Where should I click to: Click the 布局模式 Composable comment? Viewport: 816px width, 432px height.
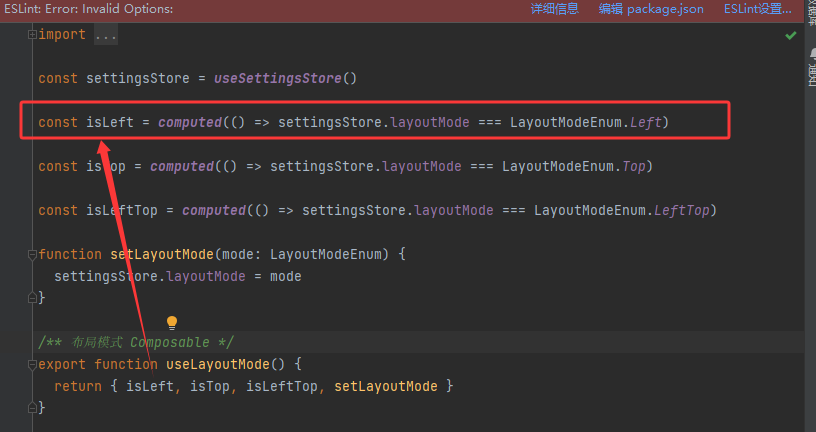(x=136, y=342)
